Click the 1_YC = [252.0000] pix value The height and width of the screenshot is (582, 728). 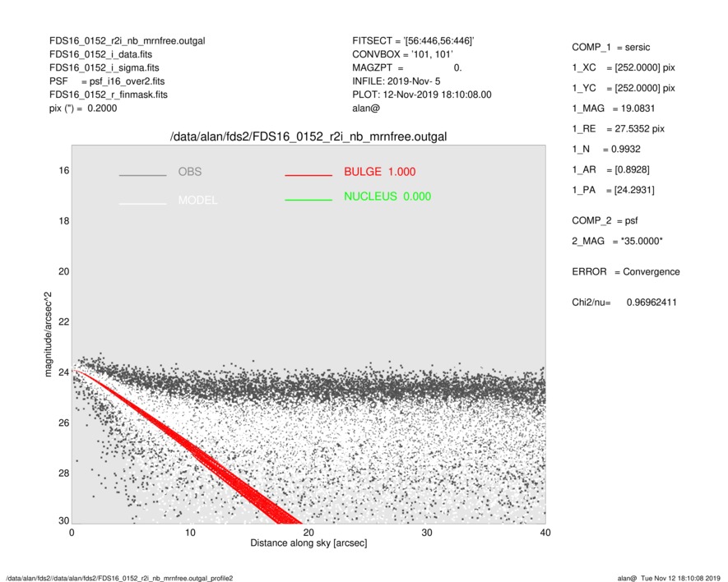pos(623,88)
